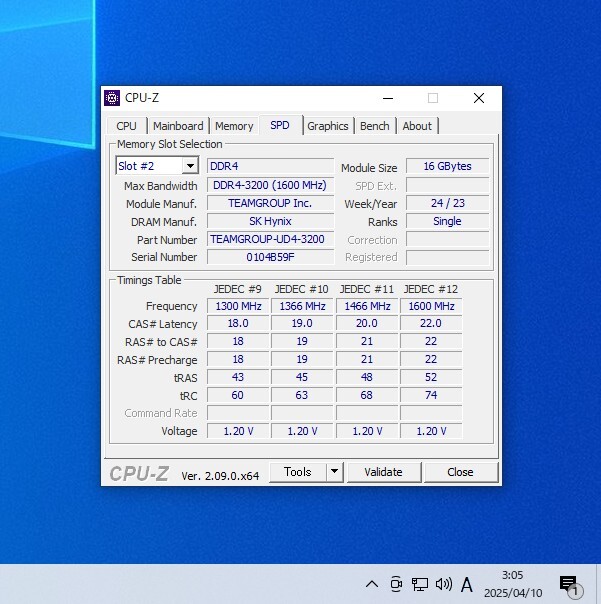Switch to the Graphics tab
The image size is (601, 604).
click(x=328, y=126)
